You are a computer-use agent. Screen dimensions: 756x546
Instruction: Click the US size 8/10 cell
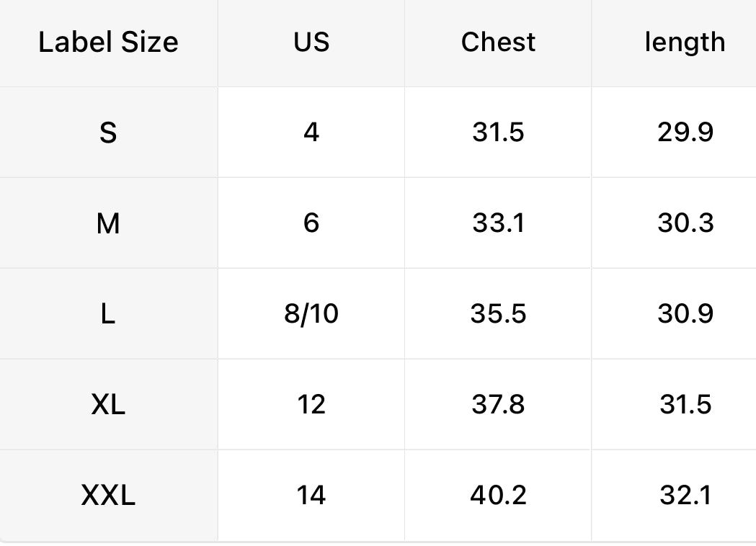click(x=311, y=314)
